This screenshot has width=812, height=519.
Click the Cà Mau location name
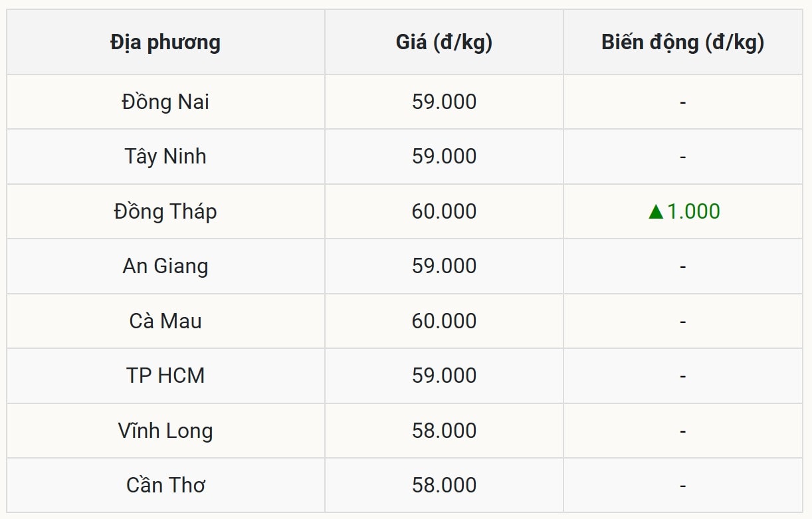pos(165,322)
